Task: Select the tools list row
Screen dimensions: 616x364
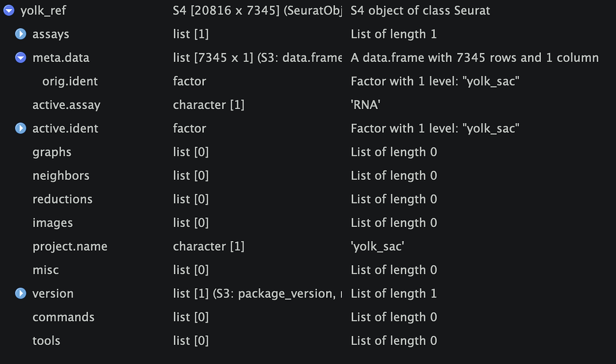Action: [x=308, y=341]
